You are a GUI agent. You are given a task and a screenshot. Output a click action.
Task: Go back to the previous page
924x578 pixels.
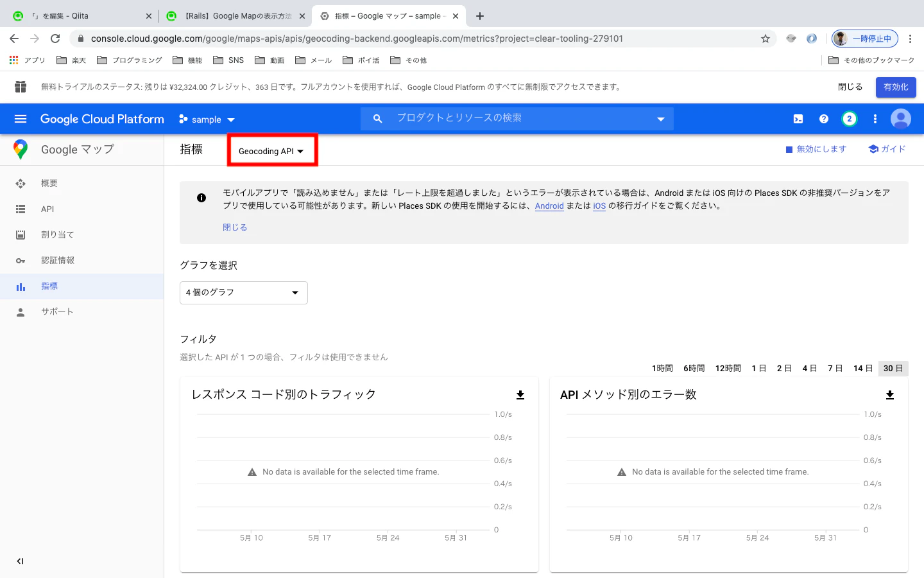point(14,39)
